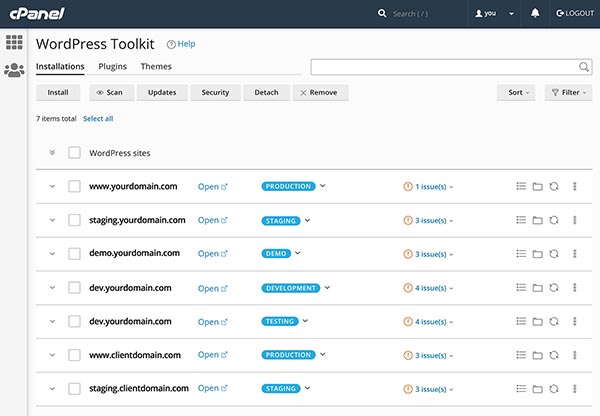
Task: Open the label dropdown next to TESTING
Action: click(x=305, y=321)
